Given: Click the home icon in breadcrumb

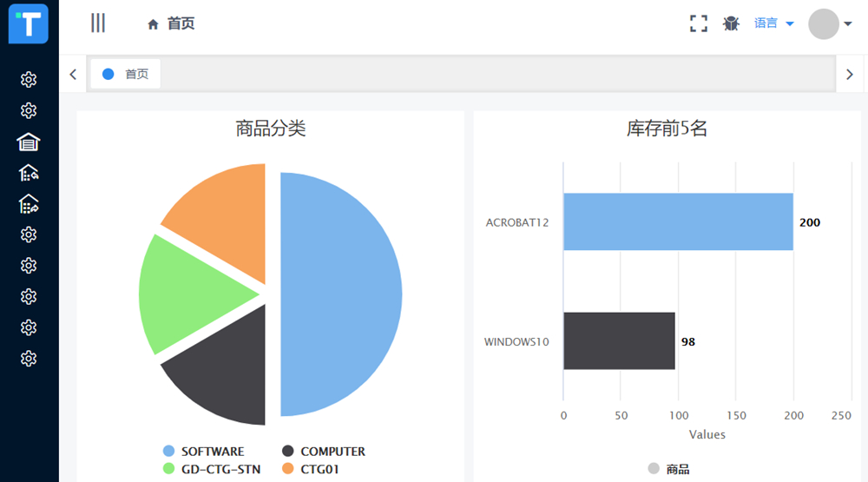Looking at the screenshot, I should tap(153, 23).
